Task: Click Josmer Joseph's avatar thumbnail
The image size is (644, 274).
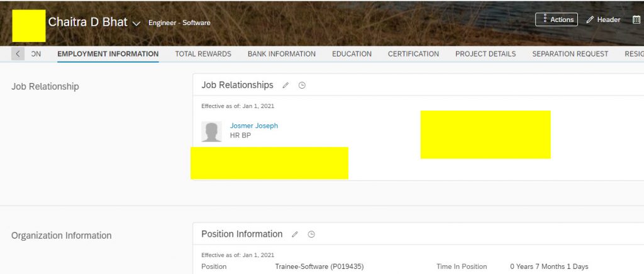Action: coord(211,132)
